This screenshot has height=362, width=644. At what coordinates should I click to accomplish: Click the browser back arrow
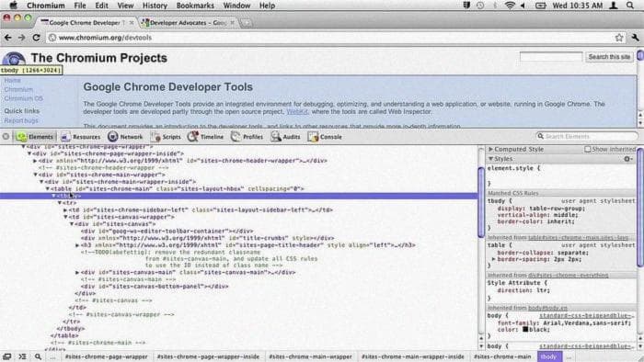(7, 38)
